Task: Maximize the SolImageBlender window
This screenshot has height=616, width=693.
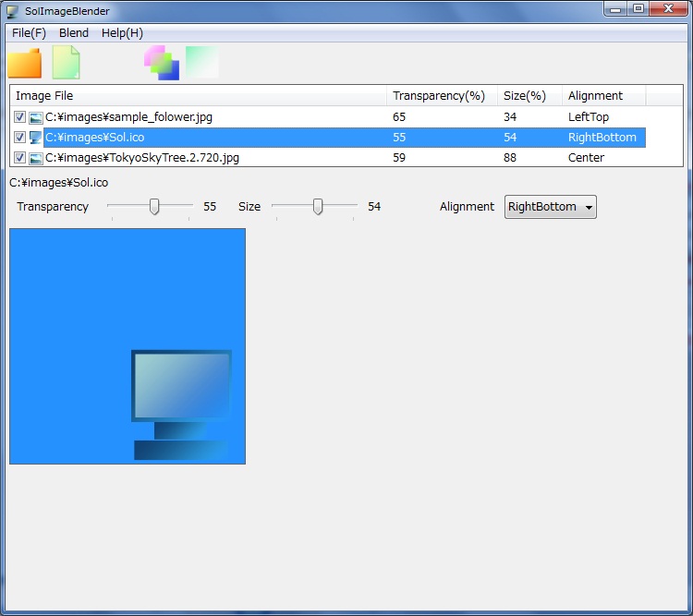Action: pyautogui.click(x=638, y=9)
